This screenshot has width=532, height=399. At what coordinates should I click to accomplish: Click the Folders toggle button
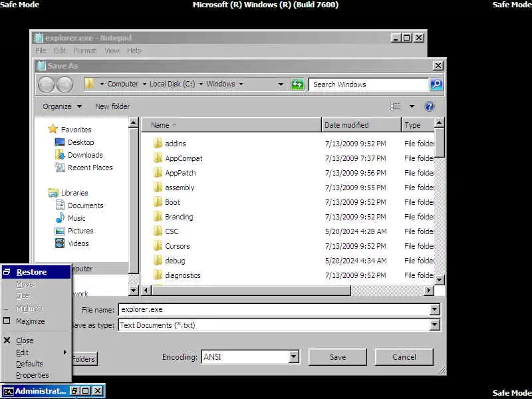point(84,359)
